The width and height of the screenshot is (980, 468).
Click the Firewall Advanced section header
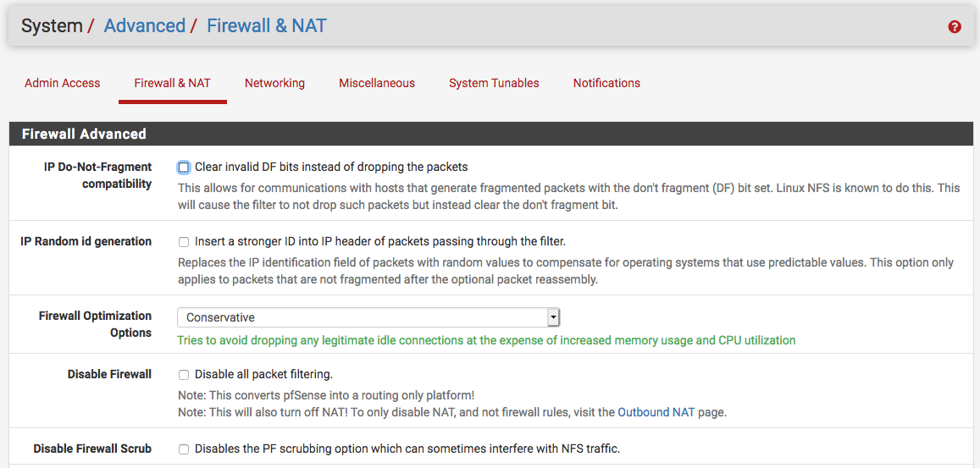click(491, 134)
